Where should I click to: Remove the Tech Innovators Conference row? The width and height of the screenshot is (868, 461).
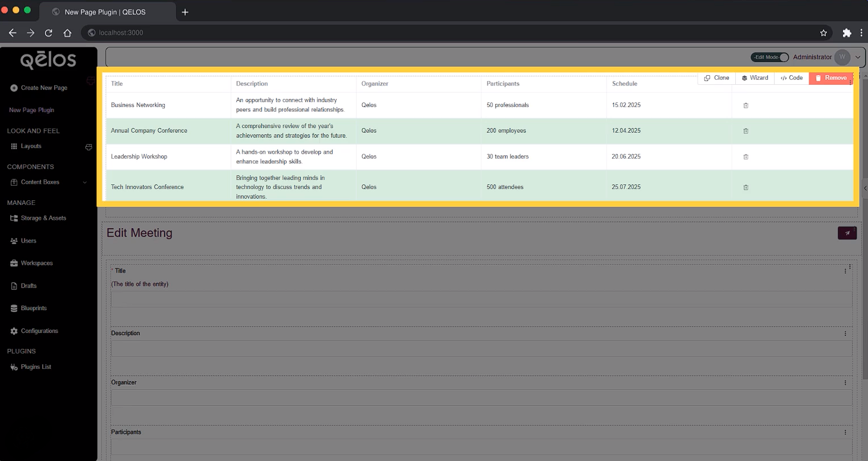click(746, 187)
